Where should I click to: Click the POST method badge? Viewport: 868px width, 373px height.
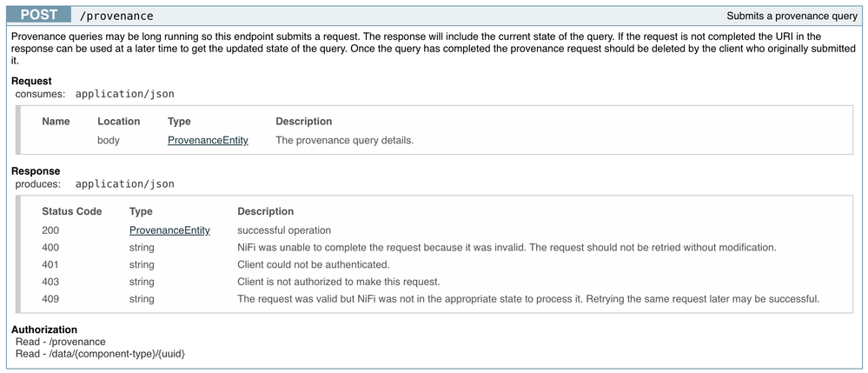pos(39,15)
